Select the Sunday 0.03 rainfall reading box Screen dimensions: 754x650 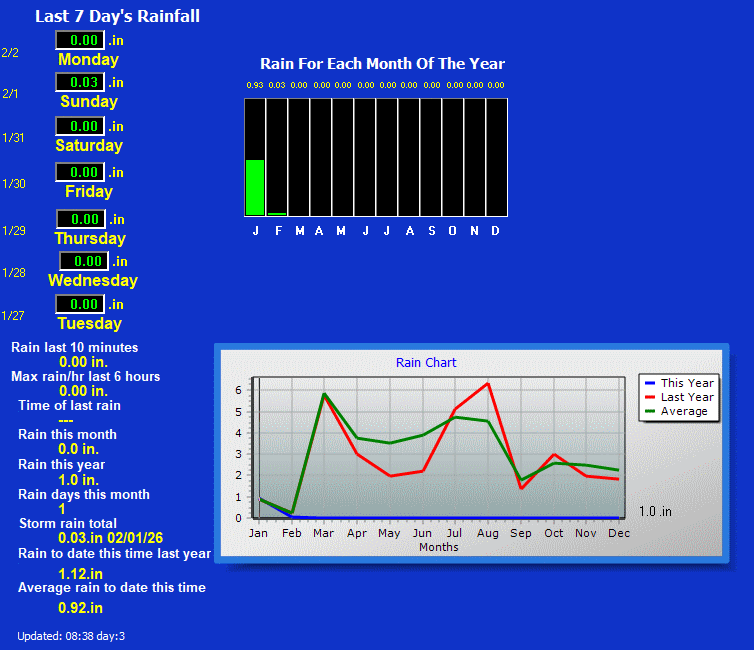pos(80,82)
